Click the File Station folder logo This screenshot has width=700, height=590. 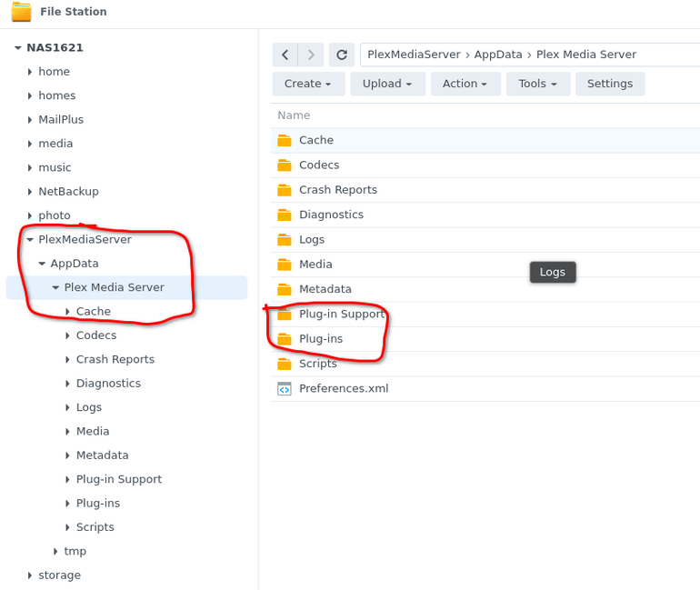point(22,12)
